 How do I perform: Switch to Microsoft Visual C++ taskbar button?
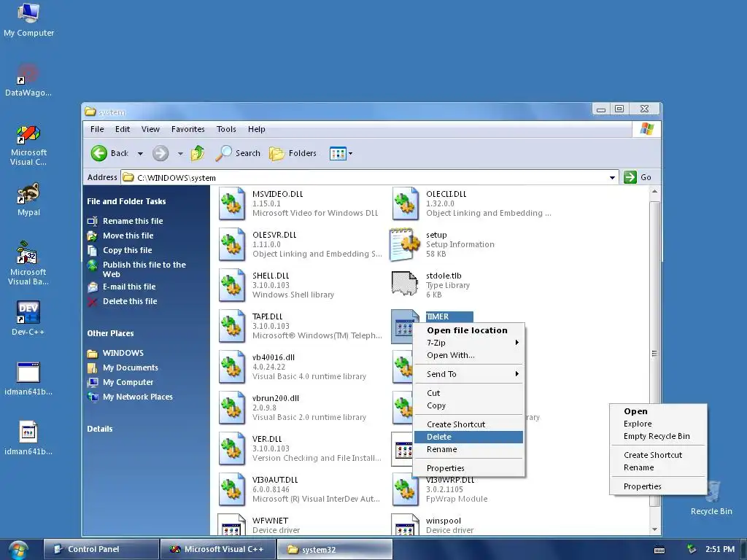(218, 549)
